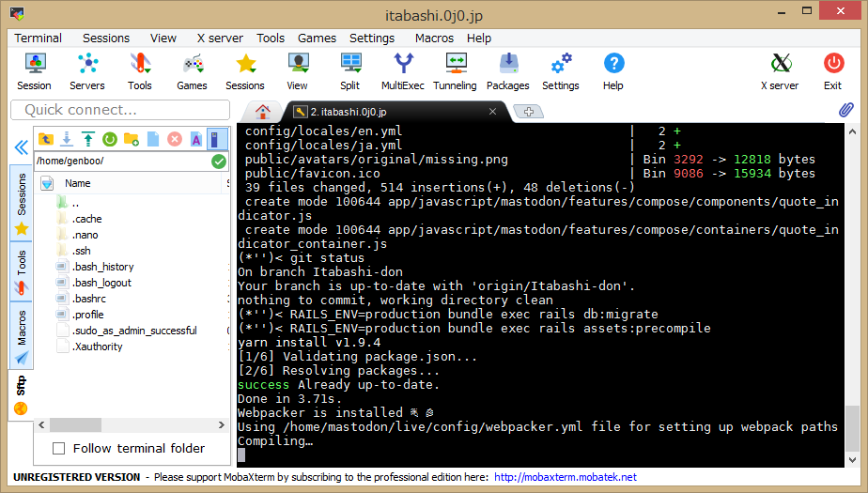This screenshot has width=868, height=493.
Task: Open the MultiExec tool
Action: pos(402,71)
